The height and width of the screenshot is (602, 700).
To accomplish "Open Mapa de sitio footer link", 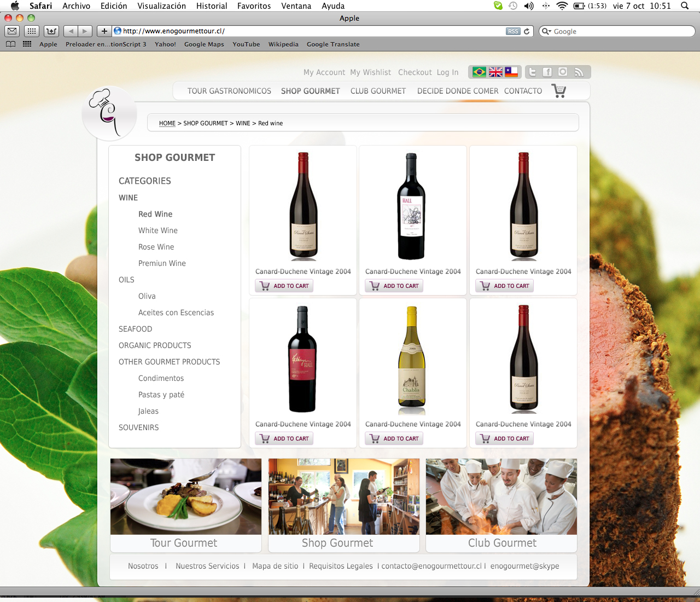I will 275,566.
